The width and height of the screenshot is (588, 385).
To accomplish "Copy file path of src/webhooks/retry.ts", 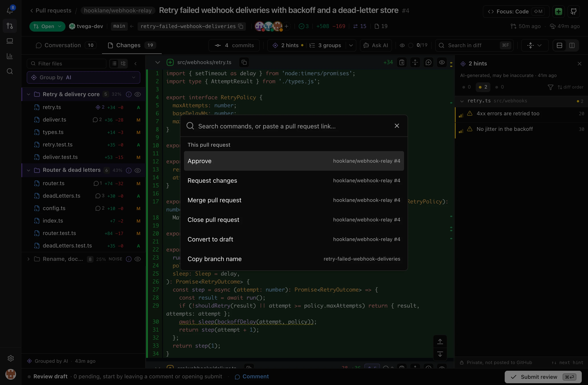I will click(244, 63).
